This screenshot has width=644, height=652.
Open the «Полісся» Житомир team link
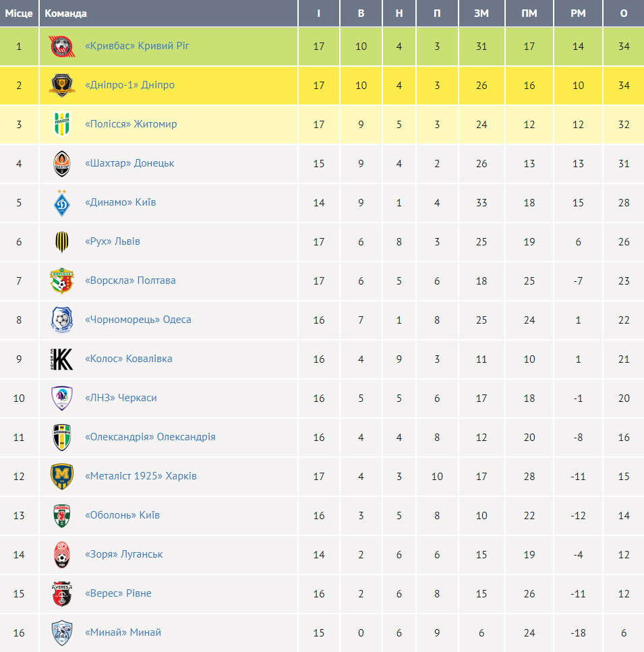click(131, 124)
